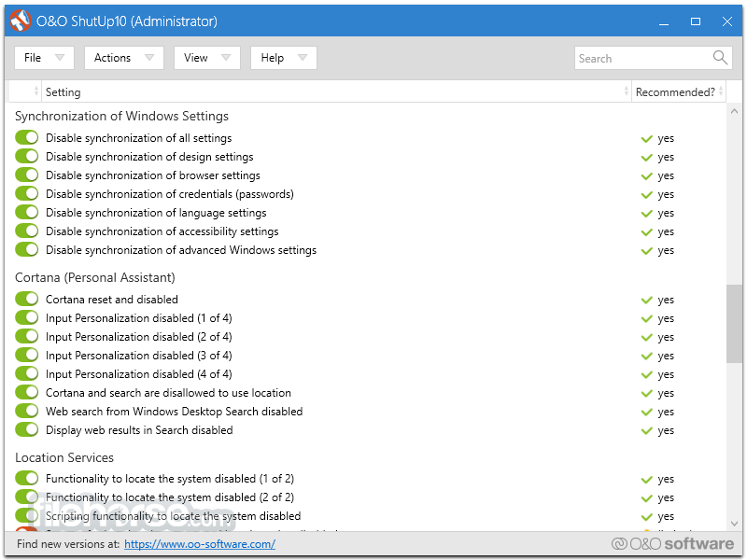Toggle 'Functionality to locate the system disabled (2 of 2)'
Screen dimensions: 747x560
pyautogui.click(x=27, y=497)
